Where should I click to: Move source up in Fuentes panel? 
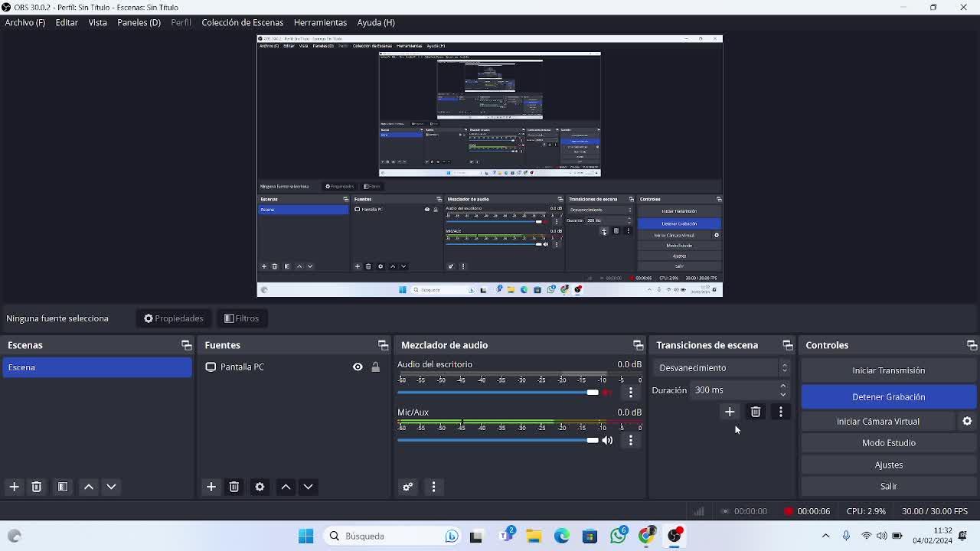pyautogui.click(x=286, y=487)
